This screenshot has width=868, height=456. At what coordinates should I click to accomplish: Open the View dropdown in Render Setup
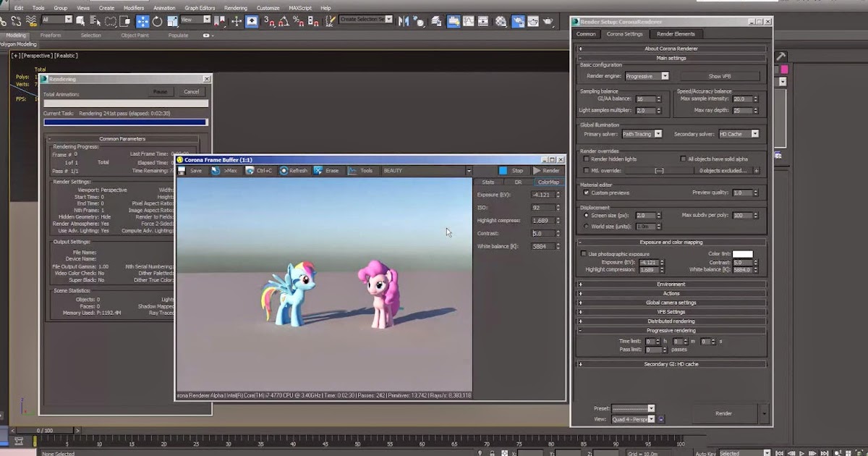633,419
